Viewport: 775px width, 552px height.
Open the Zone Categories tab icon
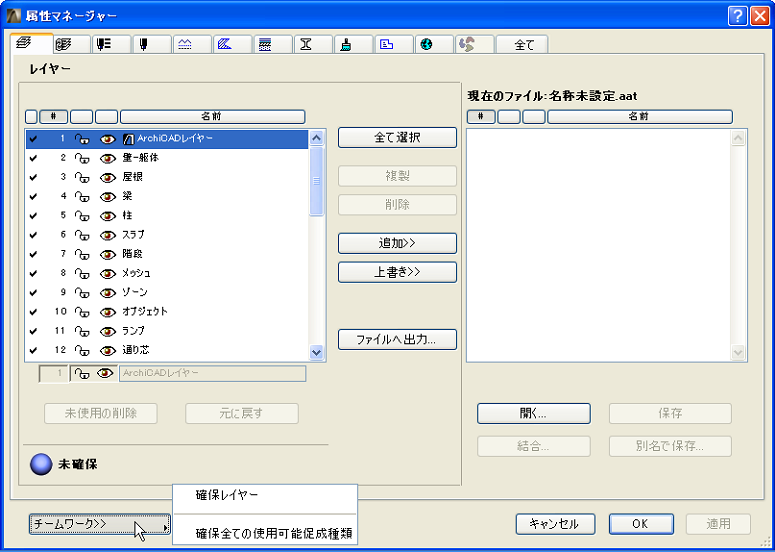pyautogui.click(x=394, y=44)
